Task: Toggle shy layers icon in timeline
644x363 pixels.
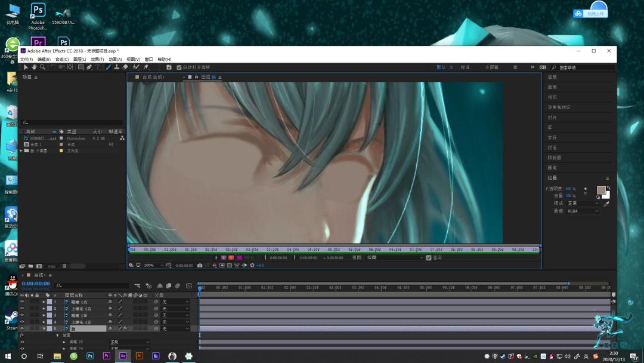Action: point(160,285)
